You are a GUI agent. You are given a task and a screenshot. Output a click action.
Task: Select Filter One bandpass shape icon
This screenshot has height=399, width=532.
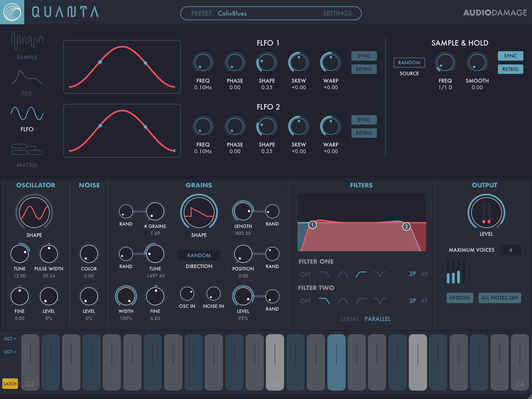tap(343, 274)
